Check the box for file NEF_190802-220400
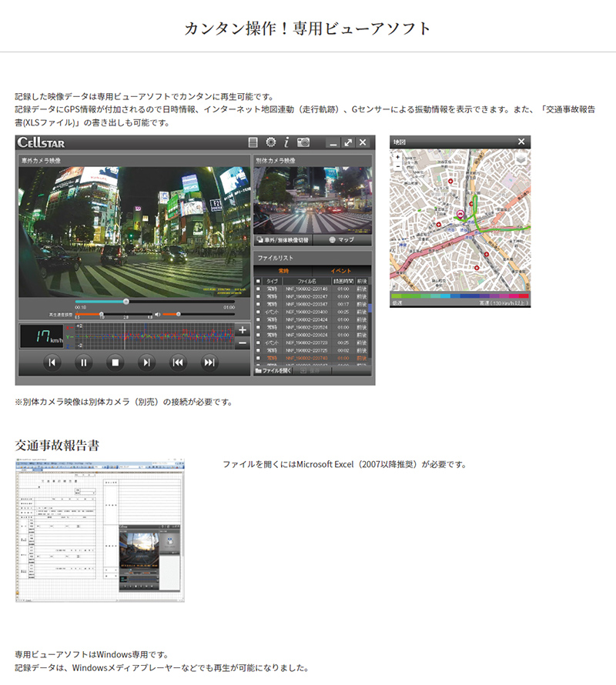Viewport: 616px width, 685px height. click(259, 312)
